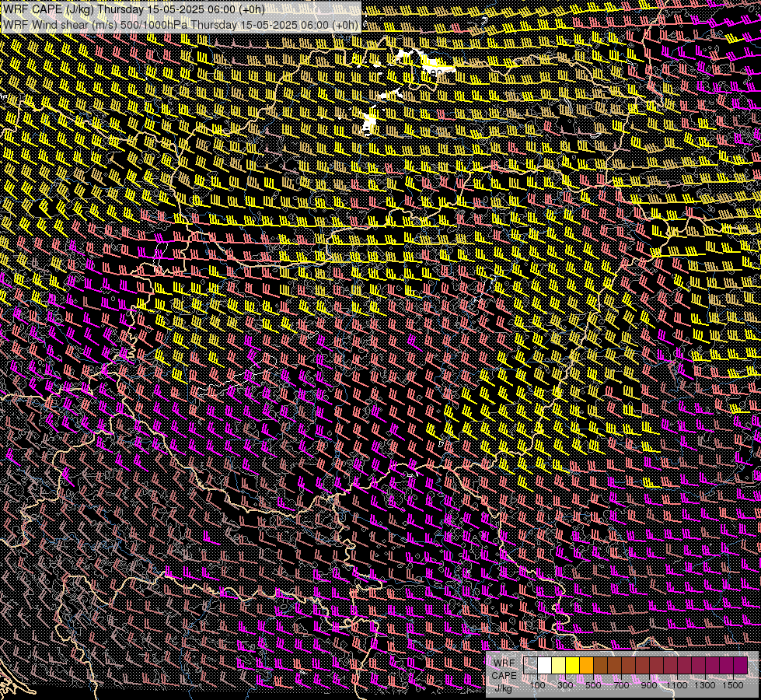This screenshot has height=700, width=761.
Task: Click the last purple legend swatch above 1500
Action: click(741, 666)
